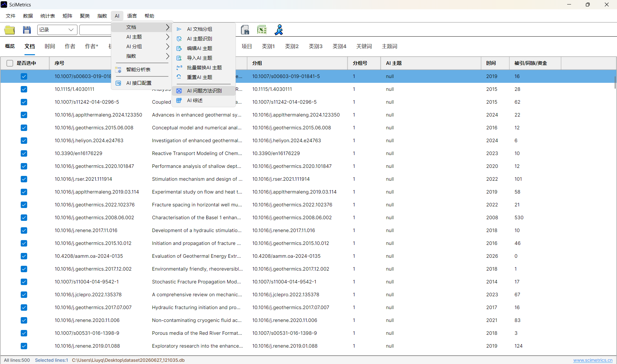Open the www.scimetrics.cn link
This screenshot has height=364, width=617.
[x=593, y=360]
